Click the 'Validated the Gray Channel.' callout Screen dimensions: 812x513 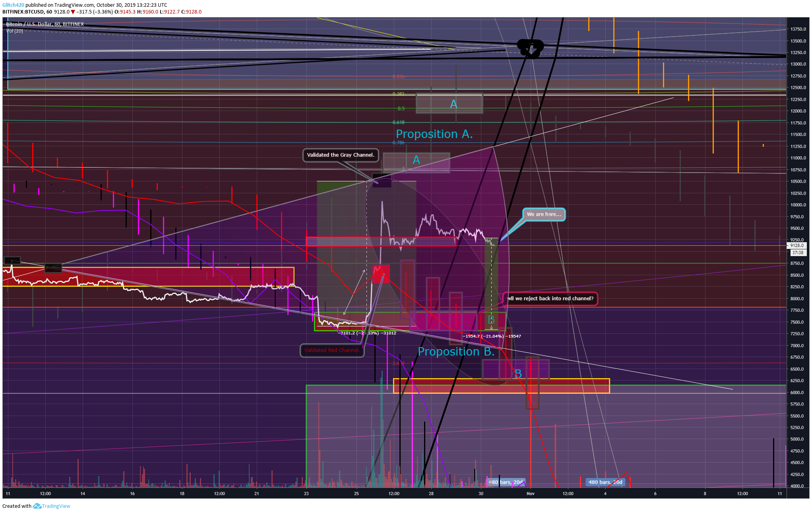coord(341,155)
